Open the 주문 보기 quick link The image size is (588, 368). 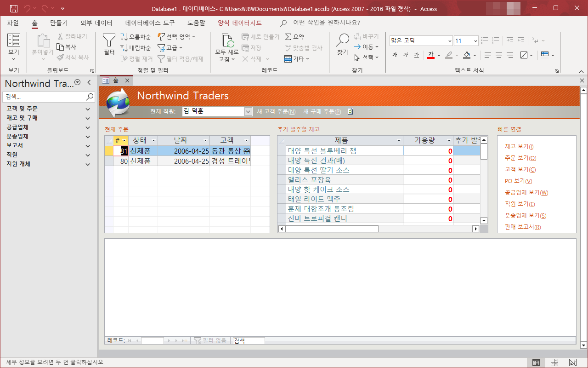point(520,158)
